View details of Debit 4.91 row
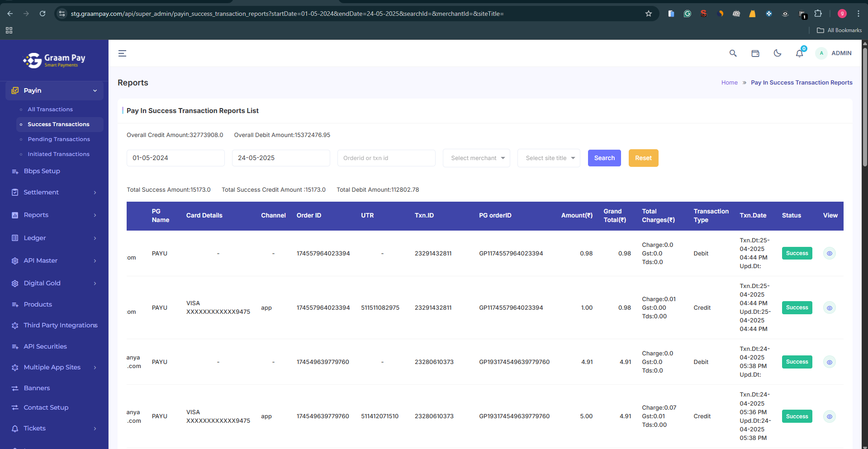This screenshot has width=868, height=449. coord(830,362)
